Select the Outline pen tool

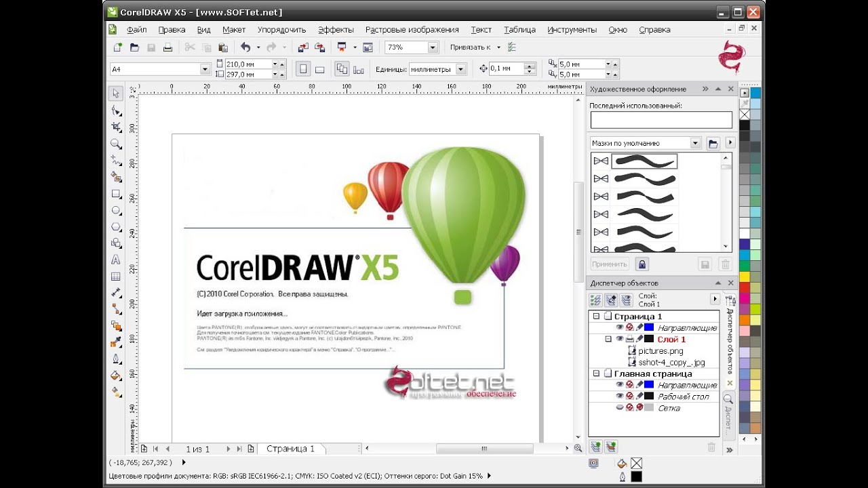pos(116,359)
